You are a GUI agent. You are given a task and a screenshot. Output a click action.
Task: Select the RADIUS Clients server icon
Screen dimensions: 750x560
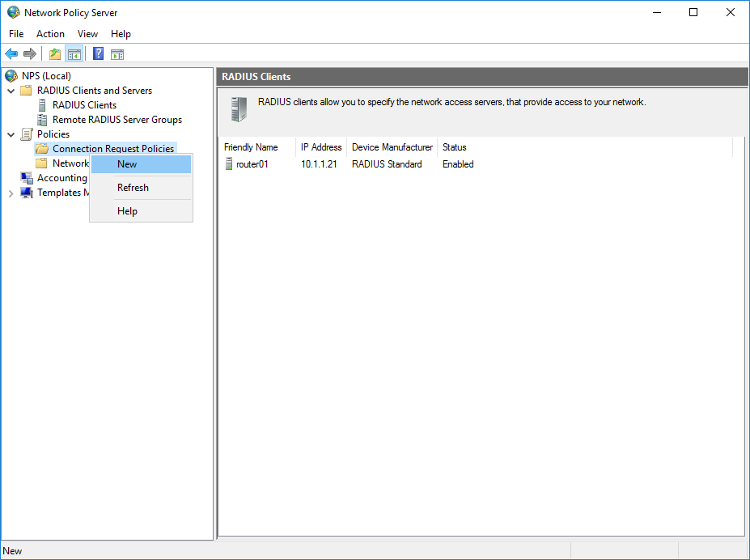pos(43,104)
